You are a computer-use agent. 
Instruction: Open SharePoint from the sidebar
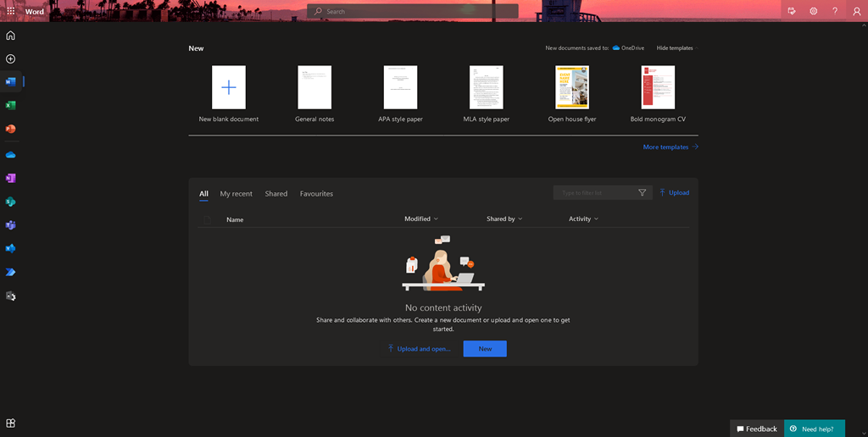(x=11, y=202)
